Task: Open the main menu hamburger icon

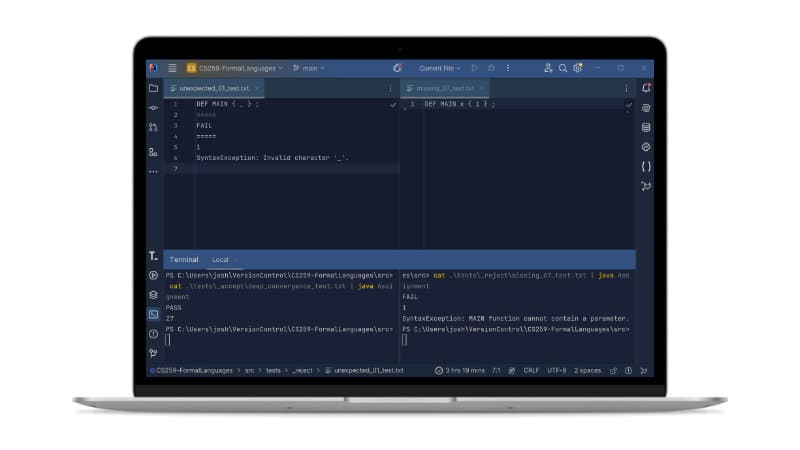Action: point(172,68)
